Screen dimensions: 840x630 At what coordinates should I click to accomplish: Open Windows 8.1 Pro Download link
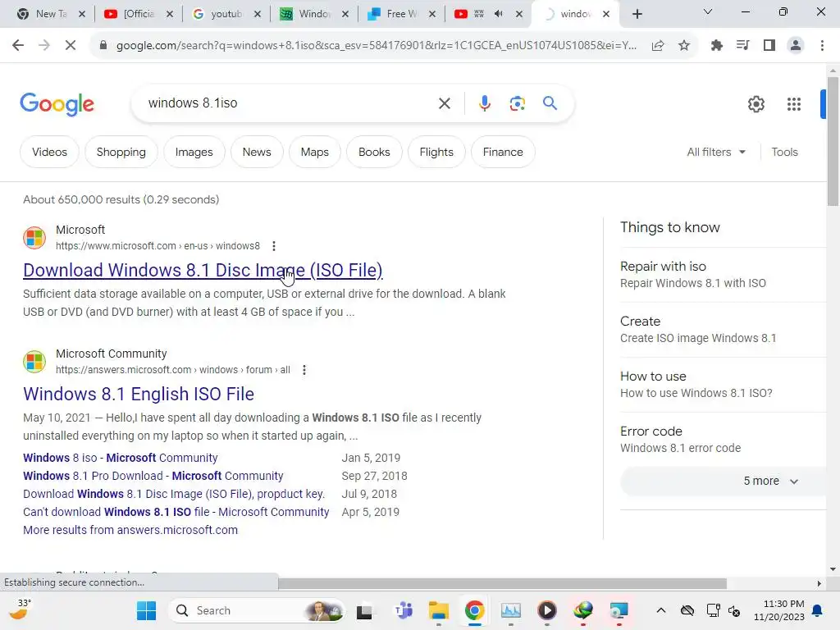point(153,477)
